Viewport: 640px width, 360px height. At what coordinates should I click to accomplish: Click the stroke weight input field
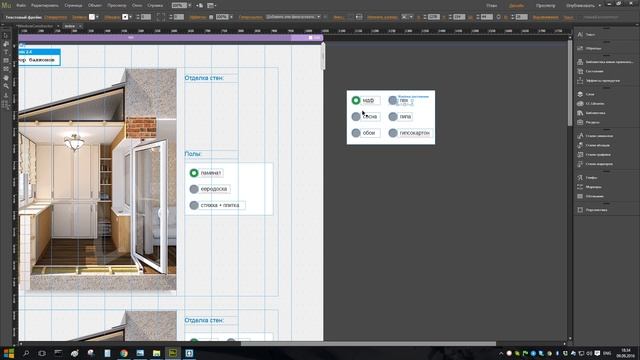(146, 17)
